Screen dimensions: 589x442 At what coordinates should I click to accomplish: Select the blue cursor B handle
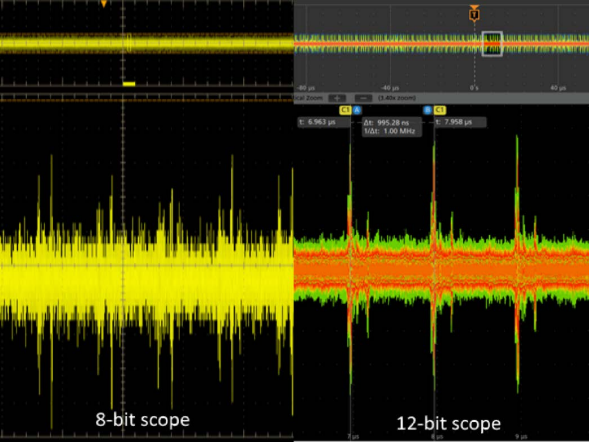click(427, 110)
